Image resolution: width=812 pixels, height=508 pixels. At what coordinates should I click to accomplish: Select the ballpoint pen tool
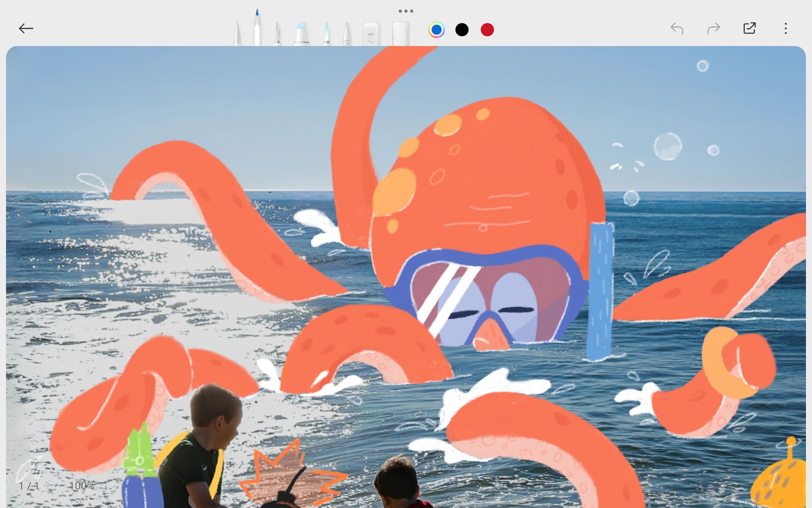[x=237, y=34]
